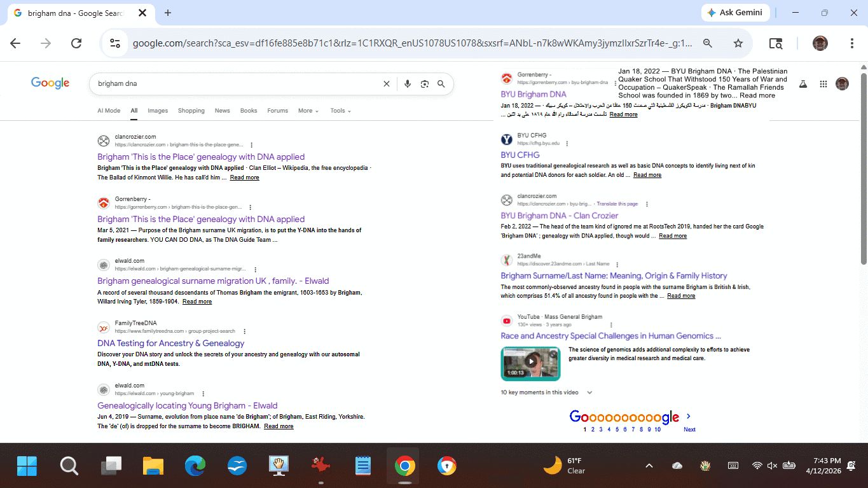Screen dimensions: 868x488
Task: Go to the Next results page
Action: tap(689, 429)
